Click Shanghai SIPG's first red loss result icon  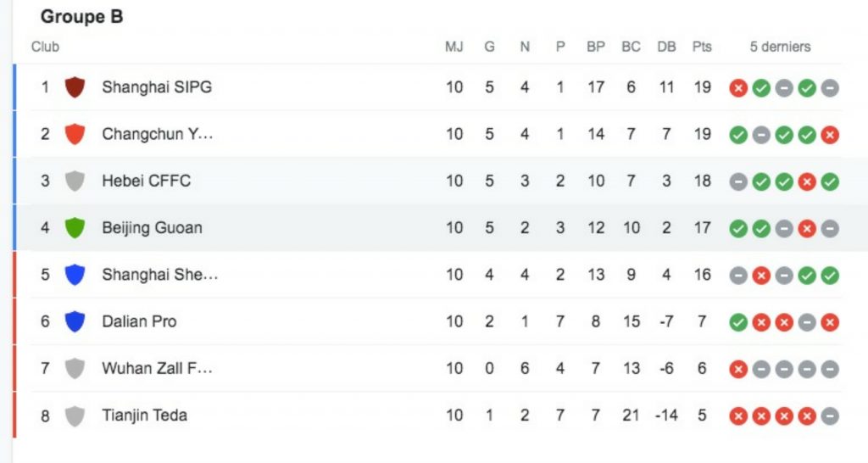[738, 87]
